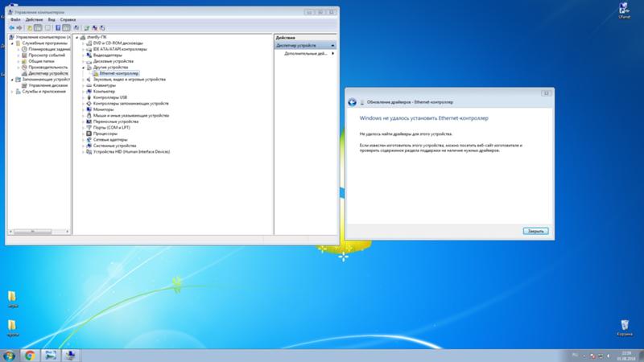This screenshot has width=644, height=362.
Task: Click the Disable device toolbar icon
Action: [x=102, y=28]
